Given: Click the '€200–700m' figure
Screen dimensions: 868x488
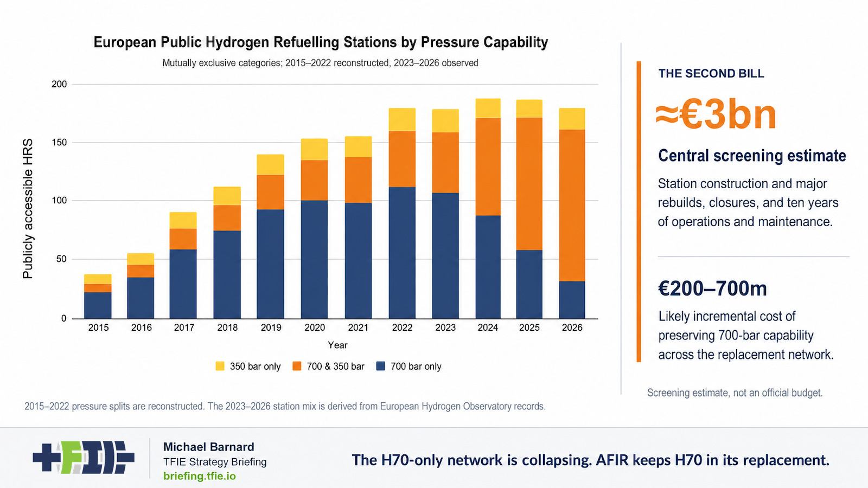Looking at the screenshot, I should coord(712,288).
